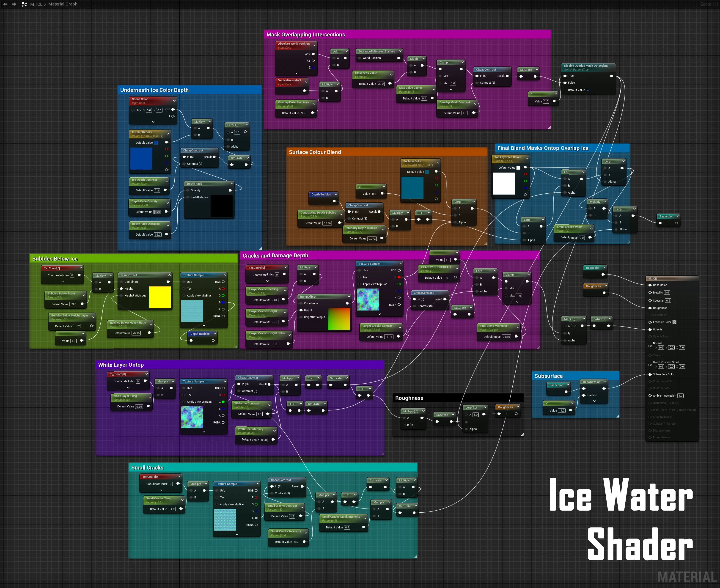Click the forward navigation arrow
The image size is (720, 588).
point(14,4)
